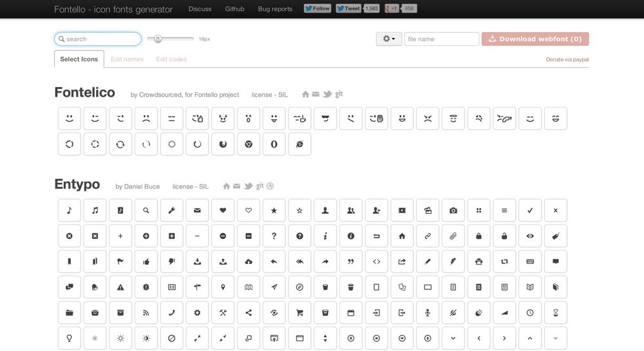644x351 pixels.
Task: Select the flag icon
Action: (120, 261)
